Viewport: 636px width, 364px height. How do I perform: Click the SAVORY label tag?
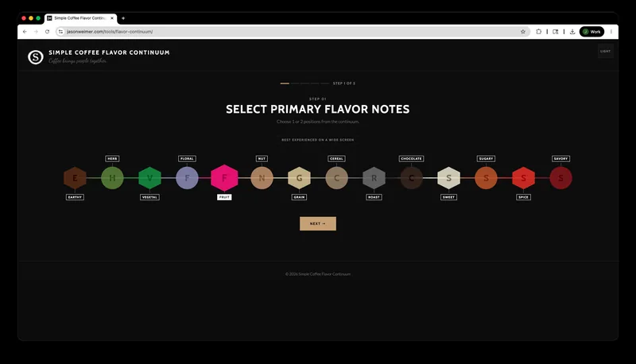pos(561,158)
